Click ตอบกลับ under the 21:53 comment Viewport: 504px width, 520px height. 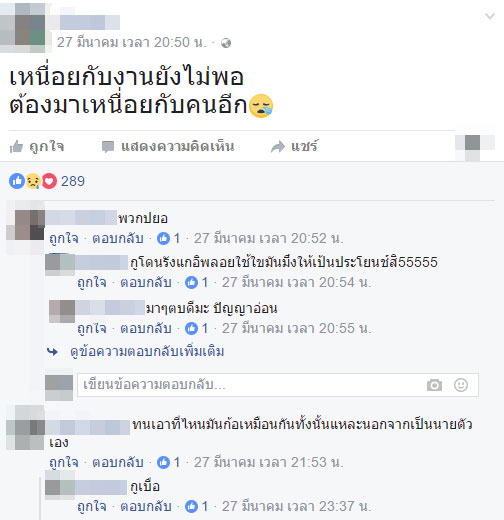118,463
